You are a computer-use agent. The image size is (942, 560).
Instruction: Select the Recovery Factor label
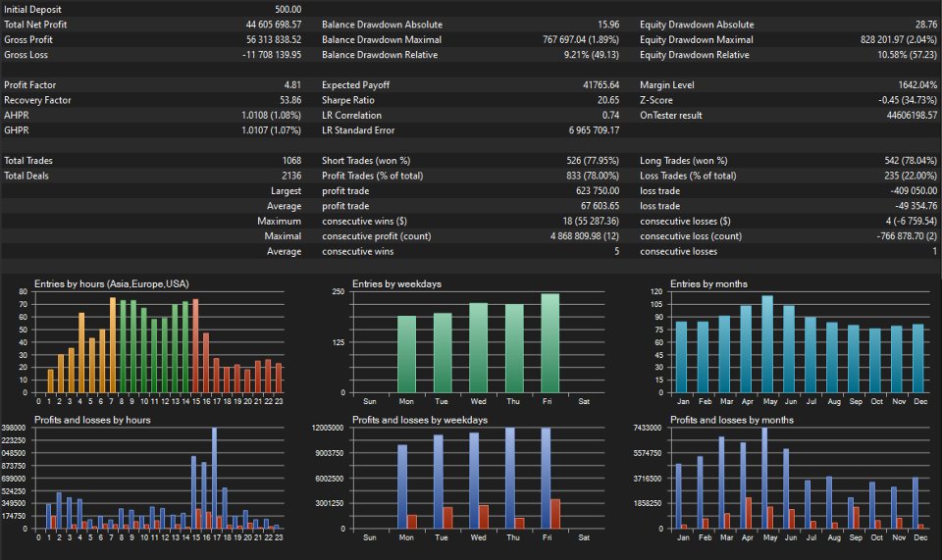(x=37, y=100)
